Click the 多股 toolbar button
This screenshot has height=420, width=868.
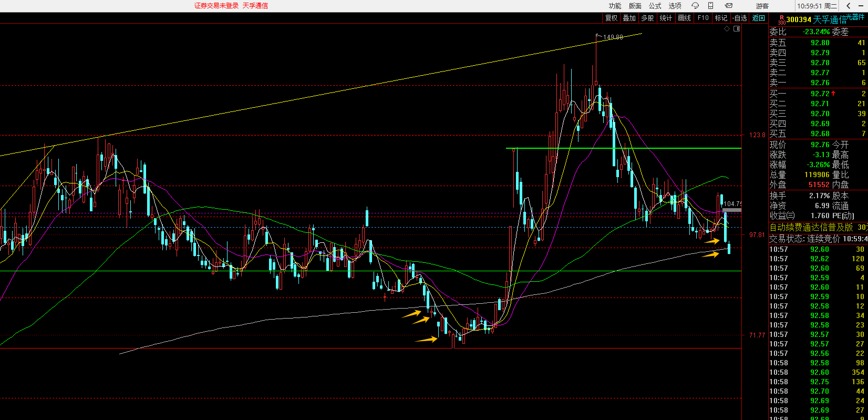tap(647, 18)
